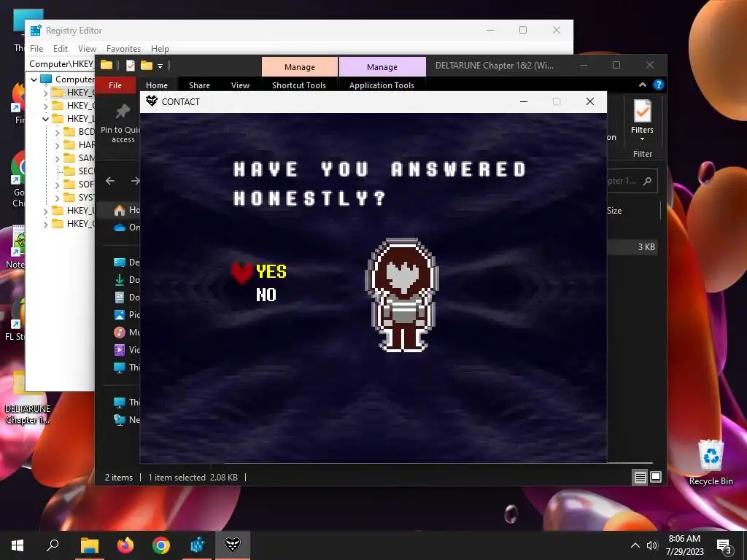Open Videos in Explorer sidebar
The image size is (747, 560).
click(127, 350)
